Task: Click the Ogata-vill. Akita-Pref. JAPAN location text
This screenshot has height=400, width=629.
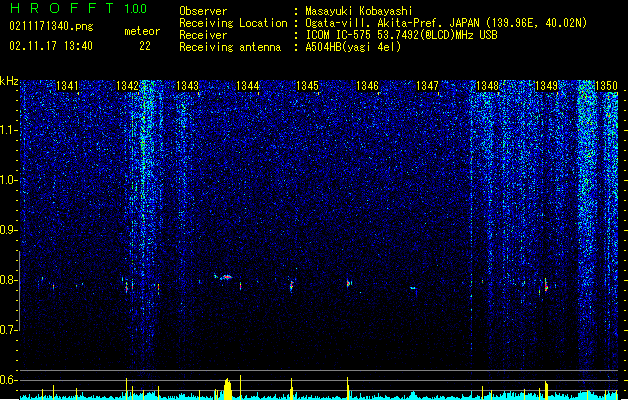Action: 446,23
